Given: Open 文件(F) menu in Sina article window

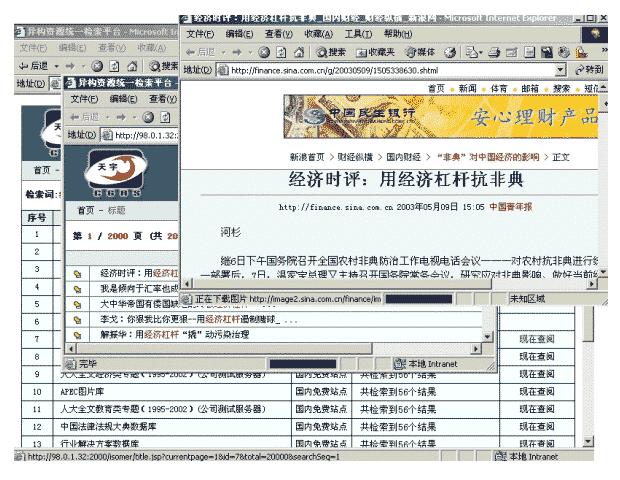Looking at the screenshot, I should click(x=200, y=34).
